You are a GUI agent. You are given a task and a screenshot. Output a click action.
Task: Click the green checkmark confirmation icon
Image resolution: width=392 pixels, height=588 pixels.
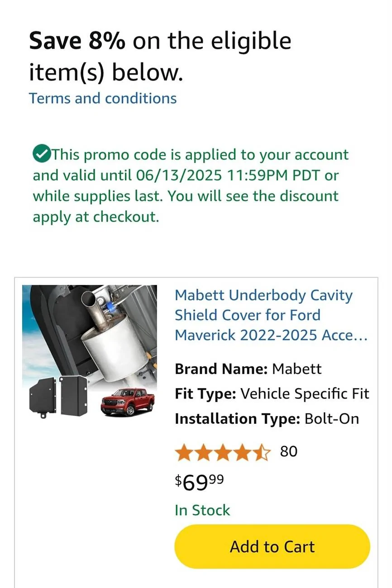[42, 154]
